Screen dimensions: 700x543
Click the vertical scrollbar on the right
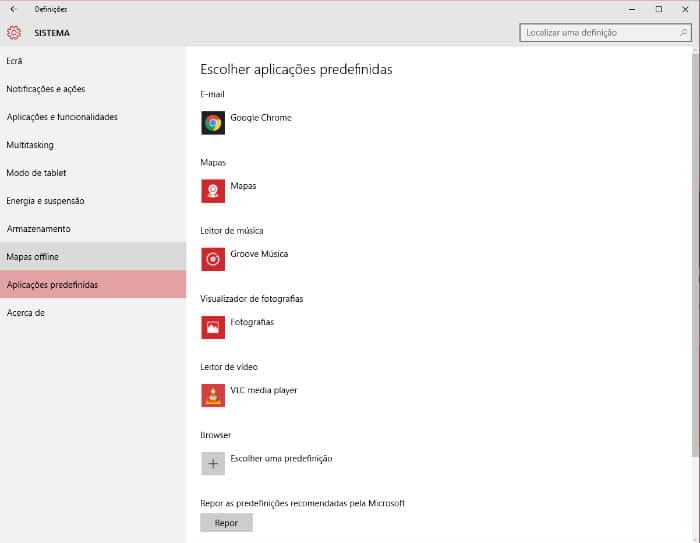click(695, 255)
